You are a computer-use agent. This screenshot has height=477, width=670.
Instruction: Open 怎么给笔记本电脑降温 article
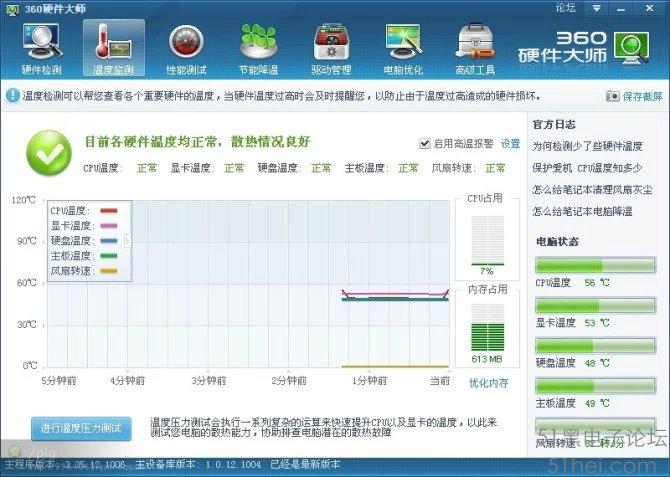click(x=582, y=211)
